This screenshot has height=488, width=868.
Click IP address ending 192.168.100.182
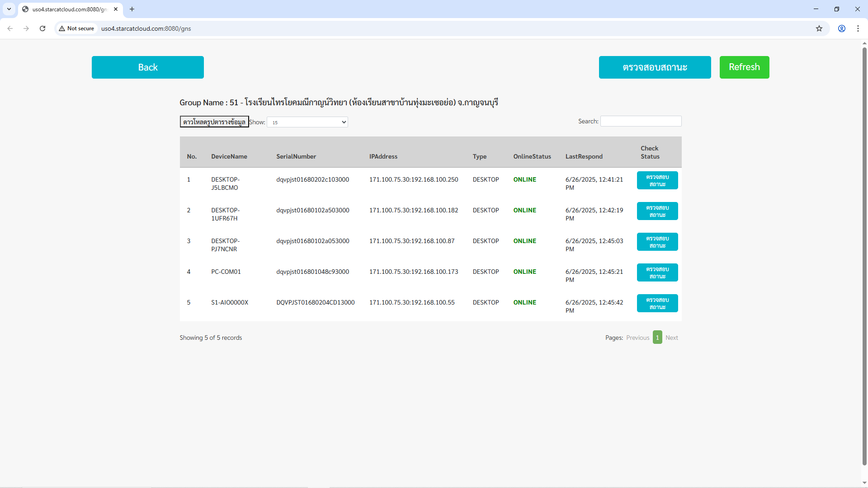tap(414, 210)
